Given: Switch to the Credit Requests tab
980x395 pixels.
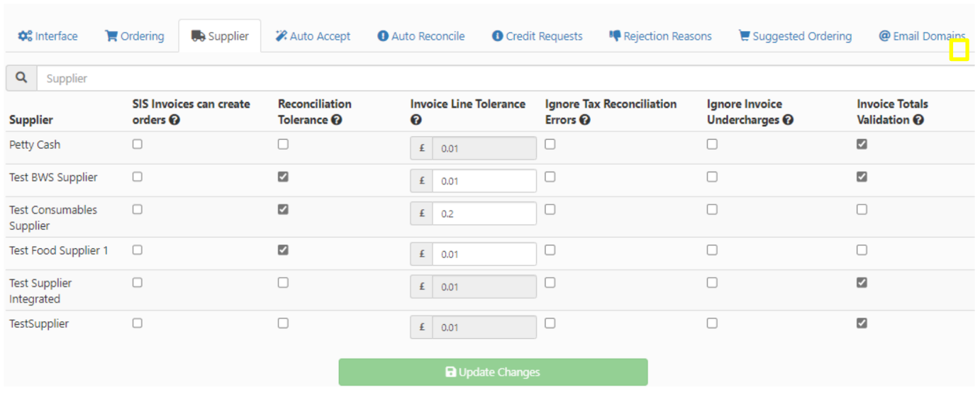Looking at the screenshot, I should (x=537, y=36).
